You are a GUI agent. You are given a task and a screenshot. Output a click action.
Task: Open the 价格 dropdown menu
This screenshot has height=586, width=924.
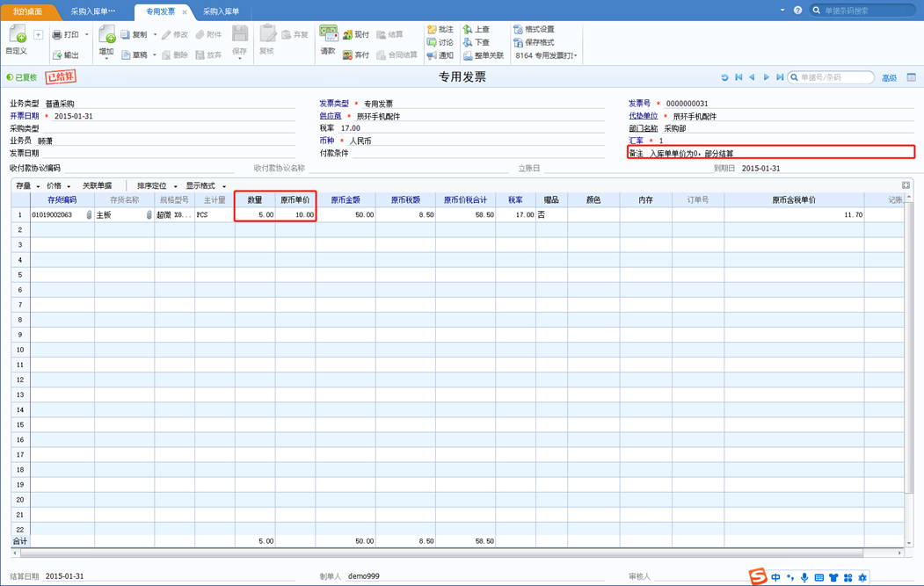58,185
